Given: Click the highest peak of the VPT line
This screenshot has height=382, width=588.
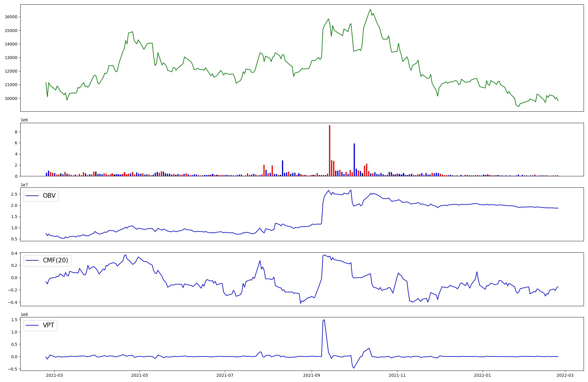Looking at the screenshot, I should pyautogui.click(x=324, y=320).
